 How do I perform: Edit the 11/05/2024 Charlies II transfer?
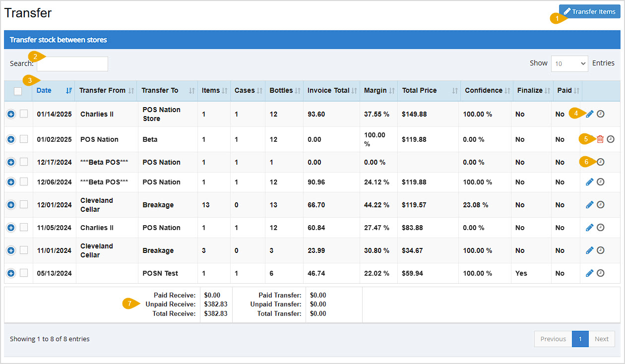click(x=589, y=227)
